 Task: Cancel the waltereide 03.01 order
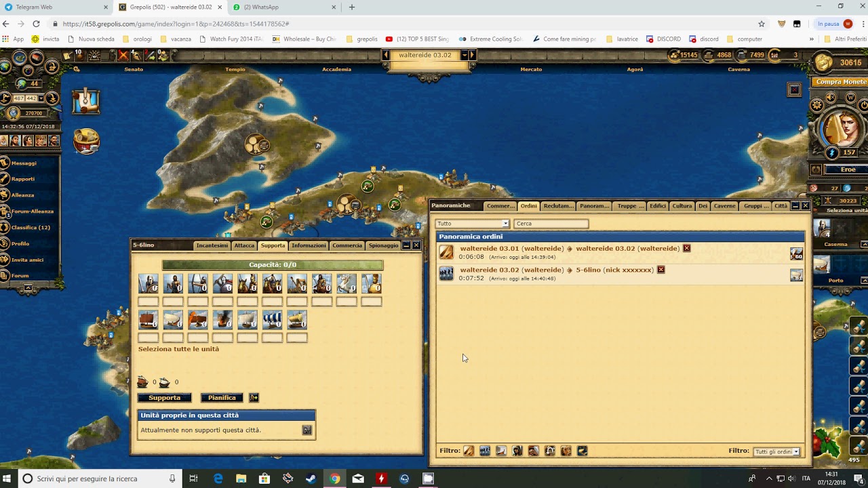point(686,248)
